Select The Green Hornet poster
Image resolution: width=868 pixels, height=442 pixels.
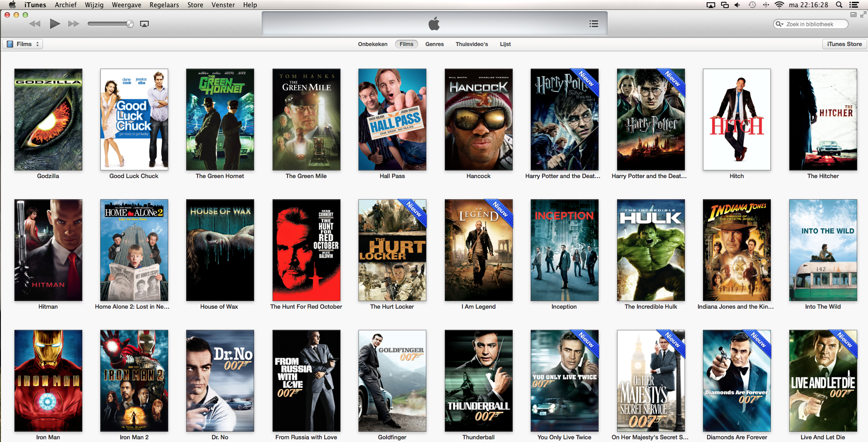tap(220, 119)
